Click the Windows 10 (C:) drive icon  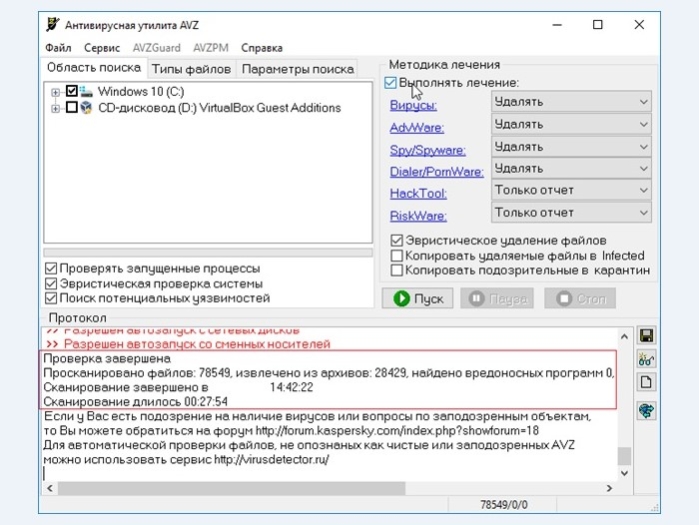(86, 91)
